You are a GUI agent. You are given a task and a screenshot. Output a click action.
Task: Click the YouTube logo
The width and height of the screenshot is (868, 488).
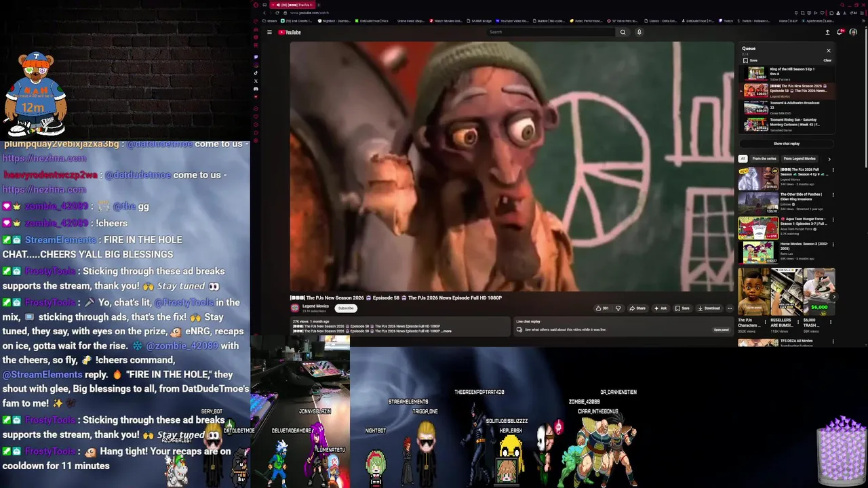click(x=290, y=32)
